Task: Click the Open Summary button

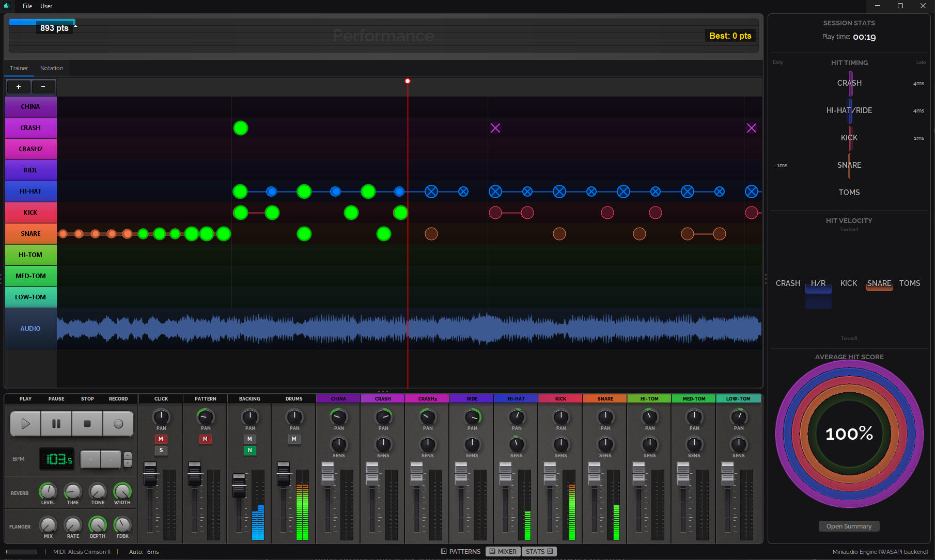Action: [x=849, y=526]
